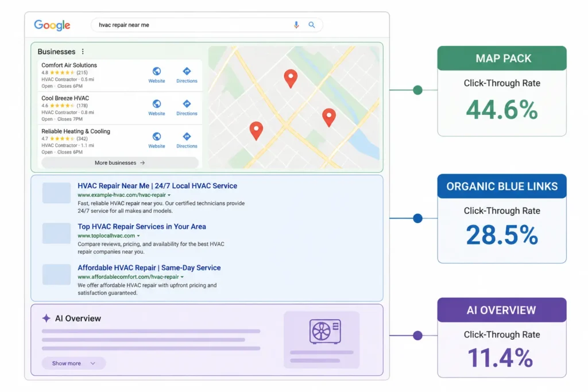Click the '44.6%' click-through rate value

(502, 110)
